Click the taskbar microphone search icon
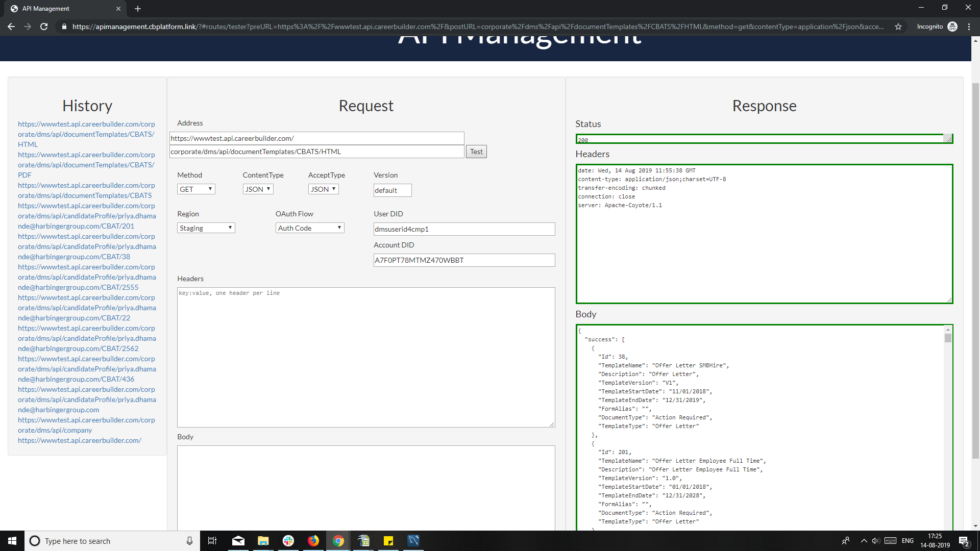Screen dimensions: 980x551 point(189,541)
